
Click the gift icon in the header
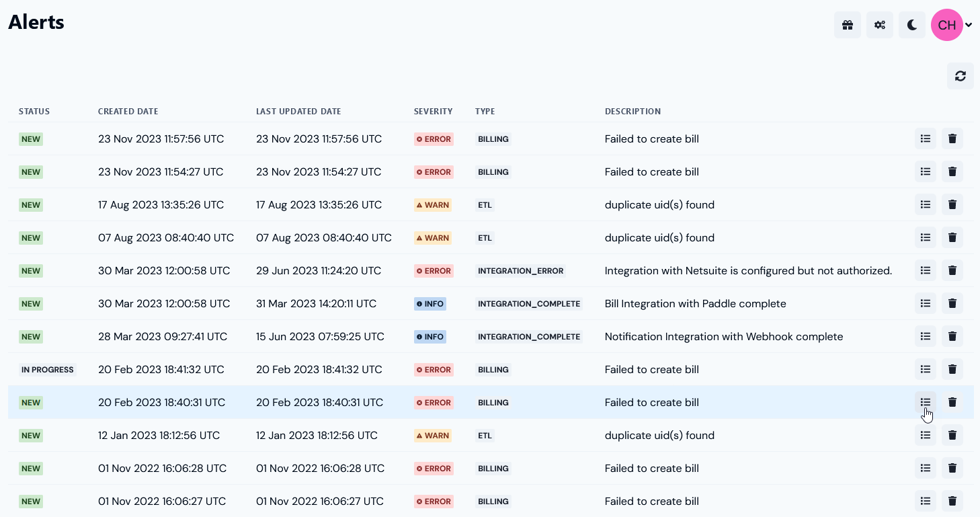coord(847,25)
